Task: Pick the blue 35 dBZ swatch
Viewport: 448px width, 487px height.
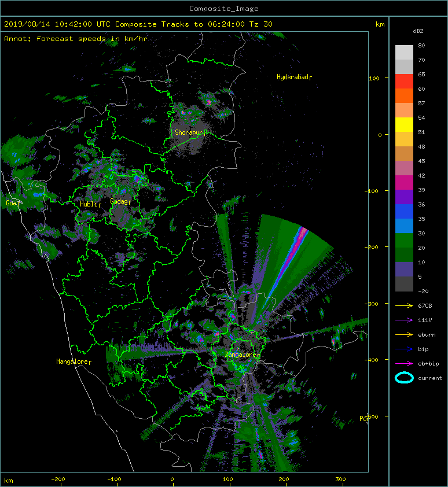Action: coord(404,211)
